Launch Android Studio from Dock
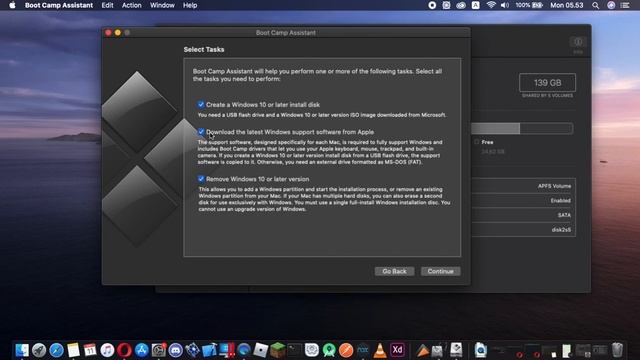Viewport: 640px width, 360px height. point(329,350)
